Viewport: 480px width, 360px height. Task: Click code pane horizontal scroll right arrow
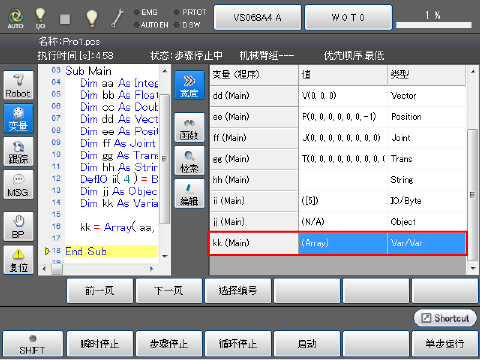pos(152,268)
